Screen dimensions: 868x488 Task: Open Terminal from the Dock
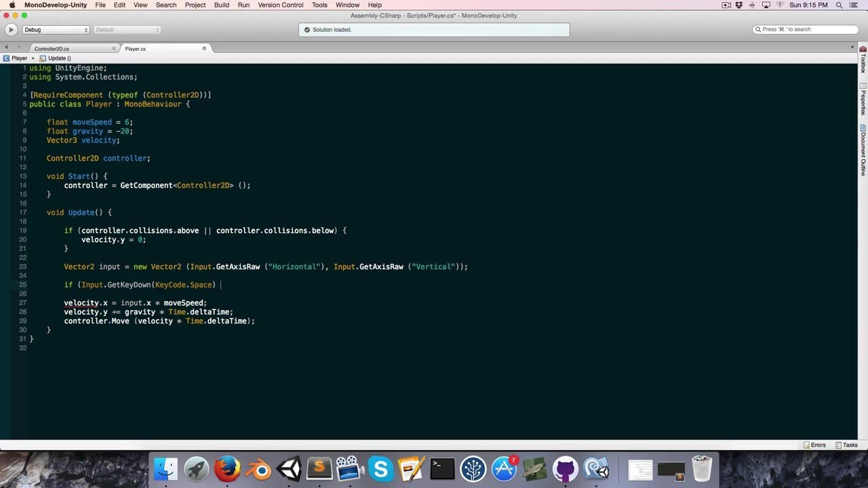click(442, 469)
